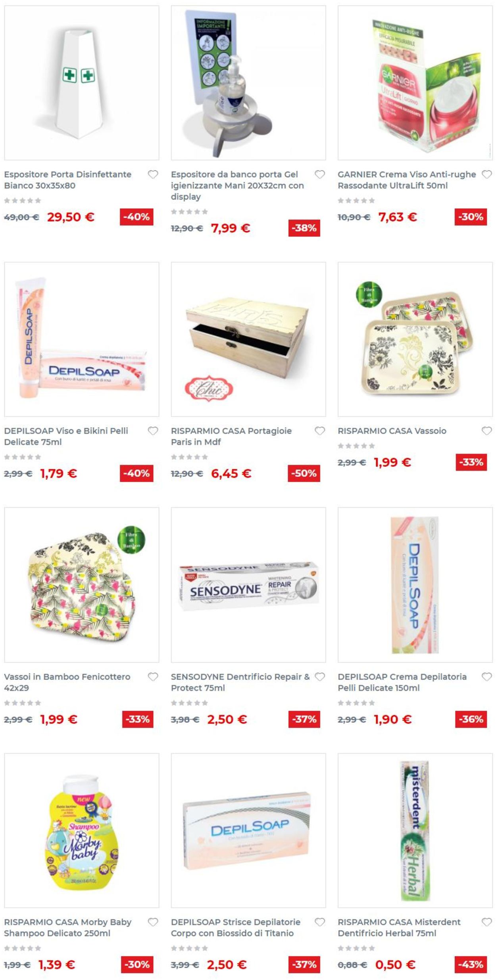The image size is (496, 980).
Task: Click heart for DEPILSOAP Crema Depilatoria 150ml
Action: tap(486, 676)
